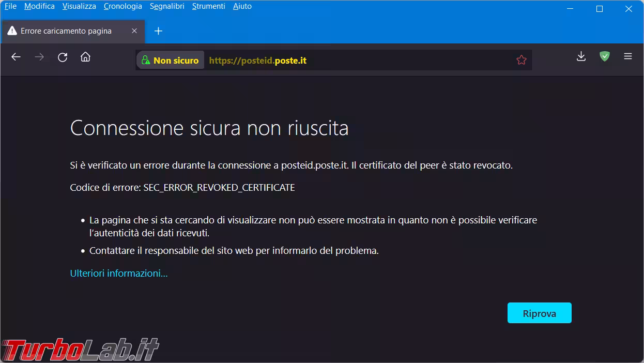Click the back navigation arrow
644x363 pixels.
coord(16,57)
